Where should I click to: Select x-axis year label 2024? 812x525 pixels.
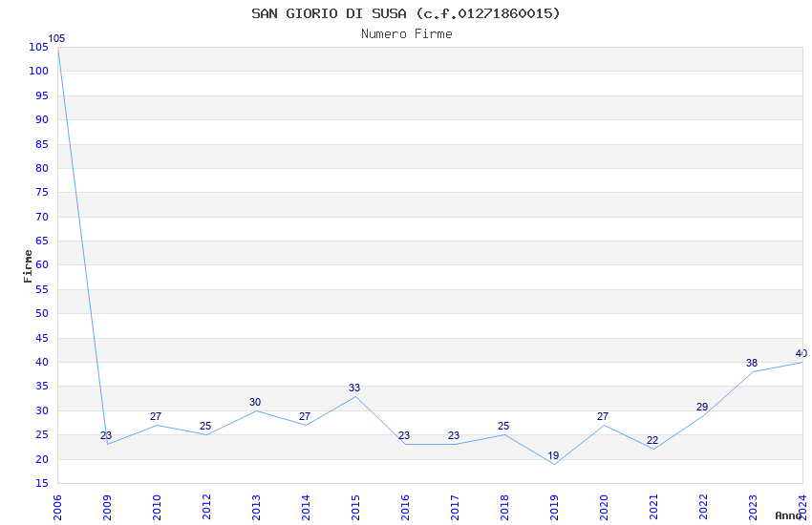pyautogui.click(x=802, y=508)
